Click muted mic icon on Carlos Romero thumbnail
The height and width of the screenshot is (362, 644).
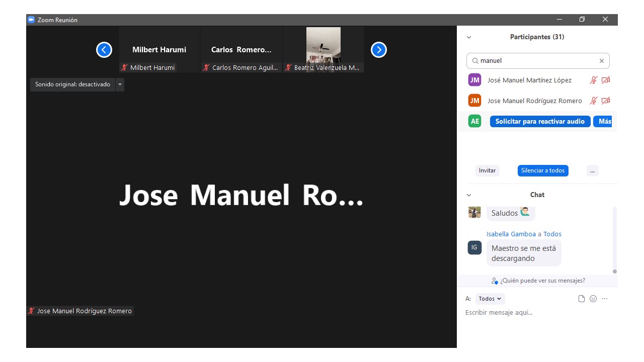[x=206, y=67]
